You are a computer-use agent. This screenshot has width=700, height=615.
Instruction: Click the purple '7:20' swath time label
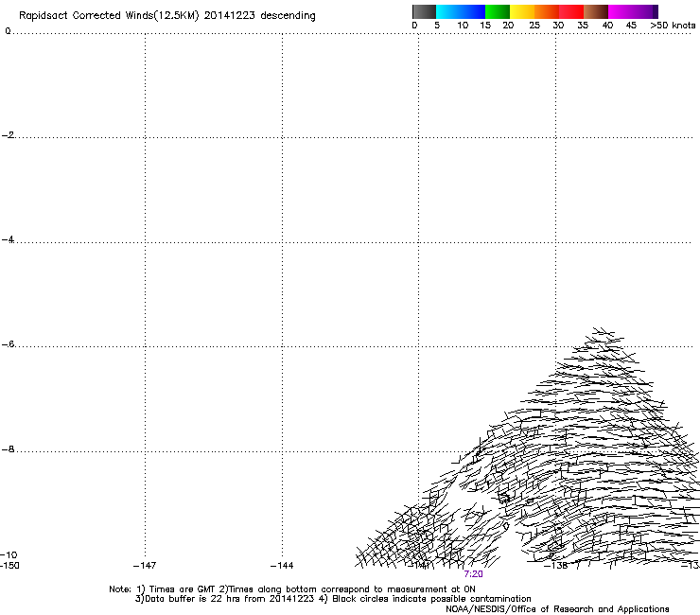coord(473,574)
